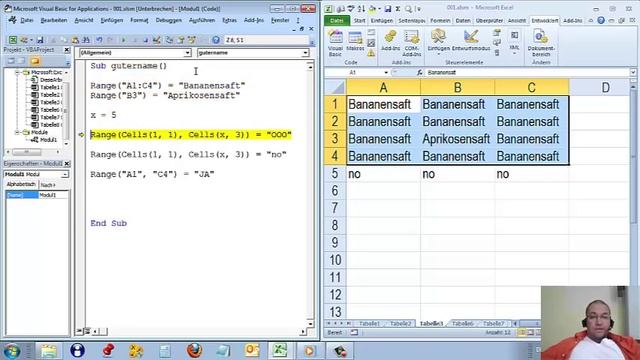The width and height of the screenshot is (640, 360).
Task: Open the Bearbeiten menu
Action: tap(54, 20)
